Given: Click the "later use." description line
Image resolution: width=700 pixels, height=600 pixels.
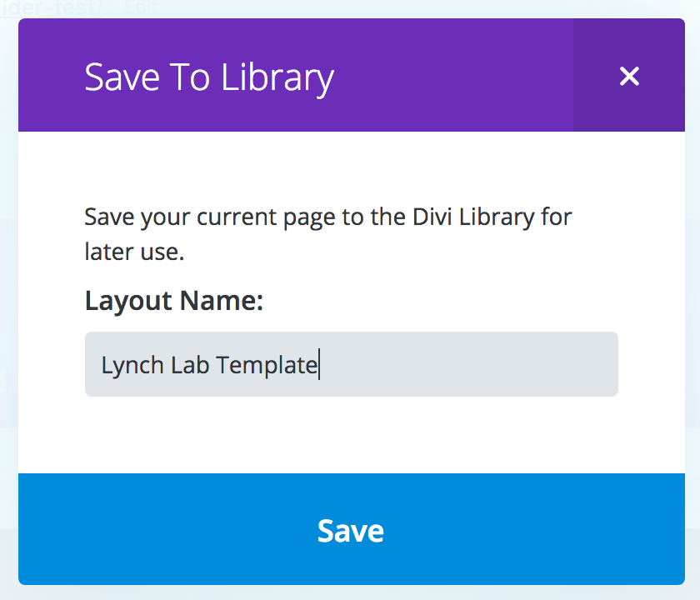Looking at the screenshot, I should coord(133,251).
